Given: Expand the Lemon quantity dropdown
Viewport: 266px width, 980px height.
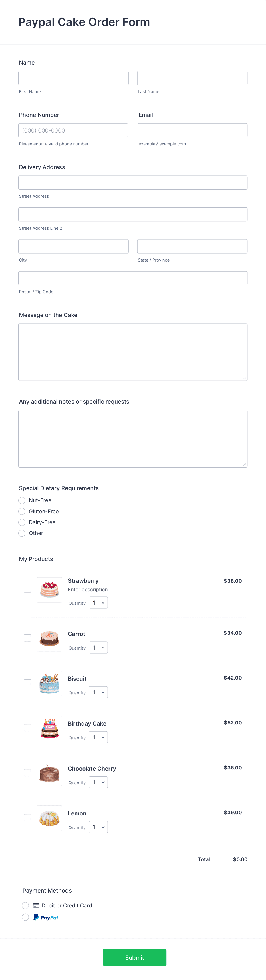Looking at the screenshot, I should tap(98, 827).
